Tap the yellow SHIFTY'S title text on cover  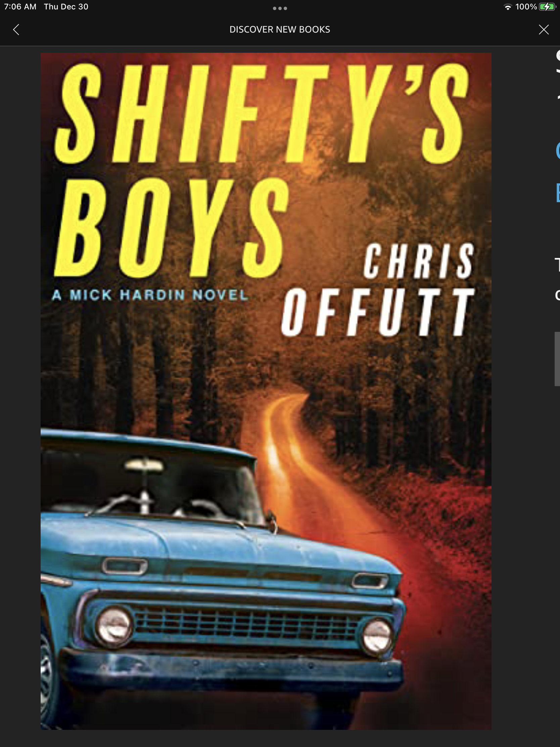pyautogui.click(x=262, y=113)
